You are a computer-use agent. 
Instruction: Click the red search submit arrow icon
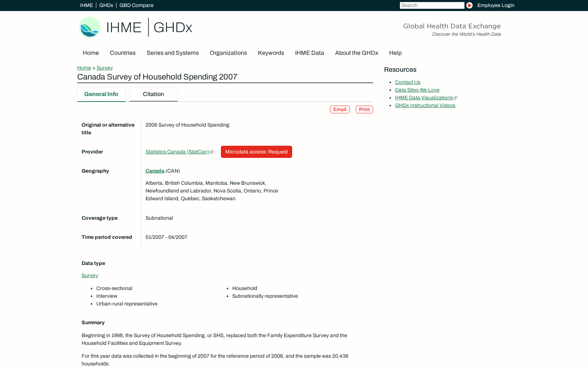pos(469,5)
